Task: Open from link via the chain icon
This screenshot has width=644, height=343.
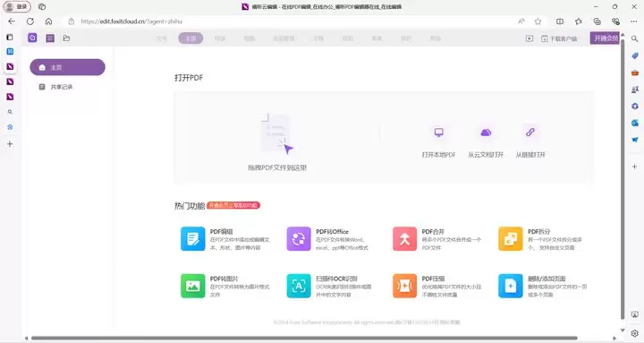Action: 530,132
